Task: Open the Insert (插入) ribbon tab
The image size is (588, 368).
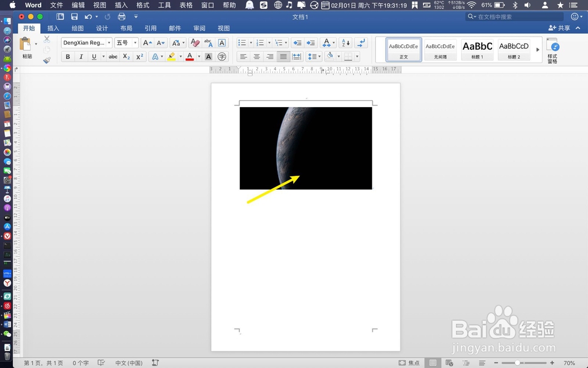Action: pos(54,28)
